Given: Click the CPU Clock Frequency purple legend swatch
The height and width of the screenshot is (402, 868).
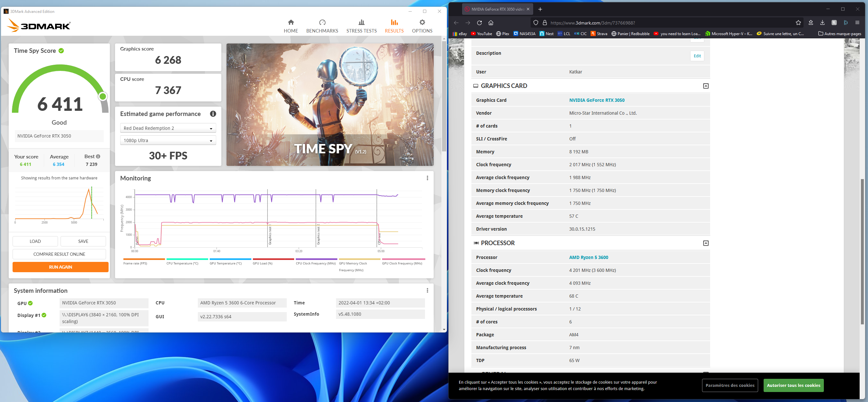Looking at the screenshot, I should click(316, 259).
